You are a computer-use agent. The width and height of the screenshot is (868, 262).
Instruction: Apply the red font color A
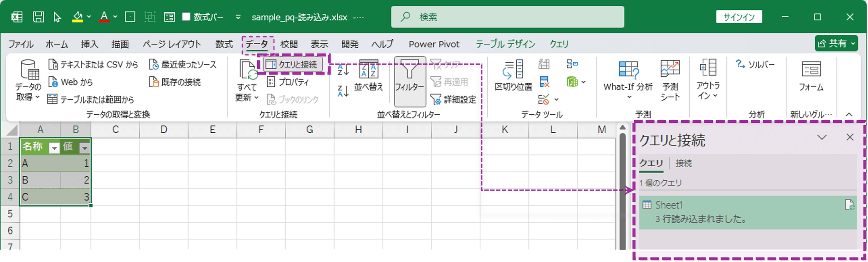[104, 17]
